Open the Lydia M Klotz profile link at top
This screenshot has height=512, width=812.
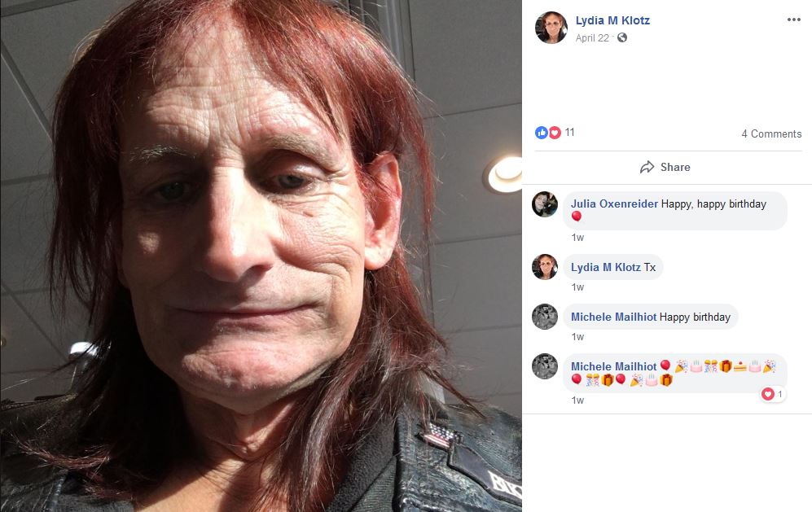tap(612, 20)
